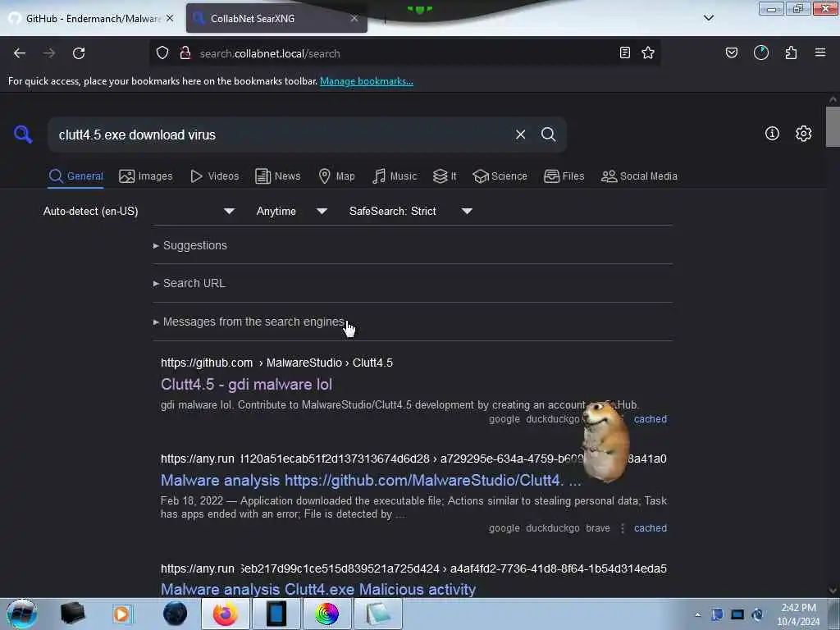Submit search with magnifier button

click(549, 135)
